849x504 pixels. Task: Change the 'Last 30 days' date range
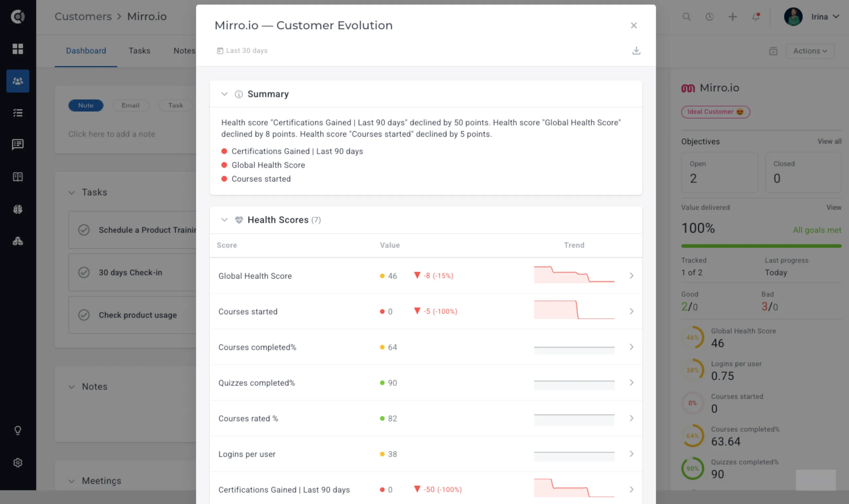tap(242, 51)
